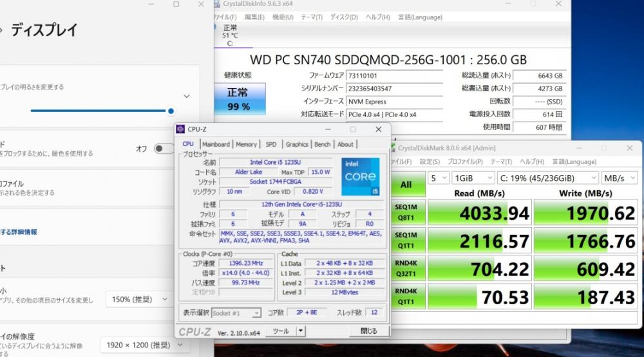Open the 1920 × 1200 resolution dropdown
This screenshot has width=644, height=357.
point(143,345)
